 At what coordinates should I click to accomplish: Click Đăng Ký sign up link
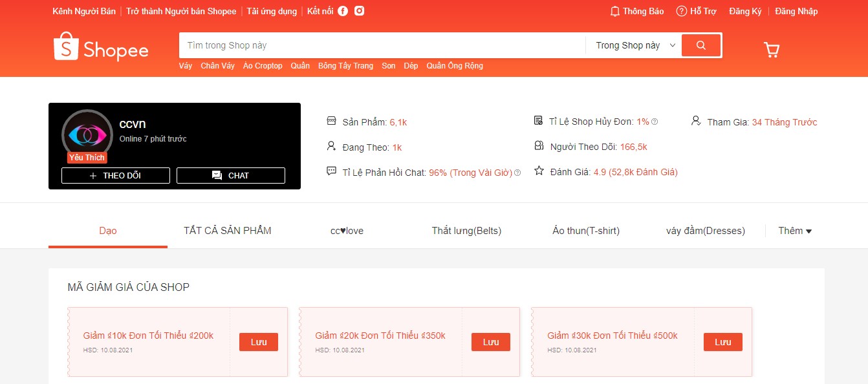[745, 11]
